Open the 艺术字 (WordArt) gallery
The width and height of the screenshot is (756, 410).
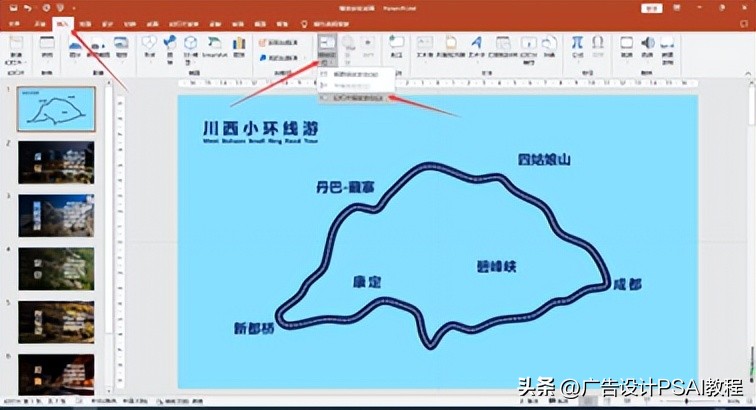[477, 48]
